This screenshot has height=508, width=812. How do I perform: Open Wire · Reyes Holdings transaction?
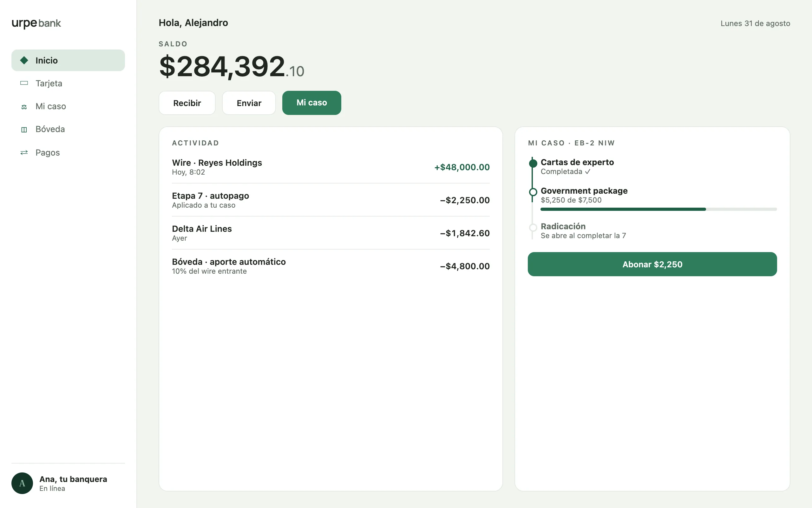[331, 167]
